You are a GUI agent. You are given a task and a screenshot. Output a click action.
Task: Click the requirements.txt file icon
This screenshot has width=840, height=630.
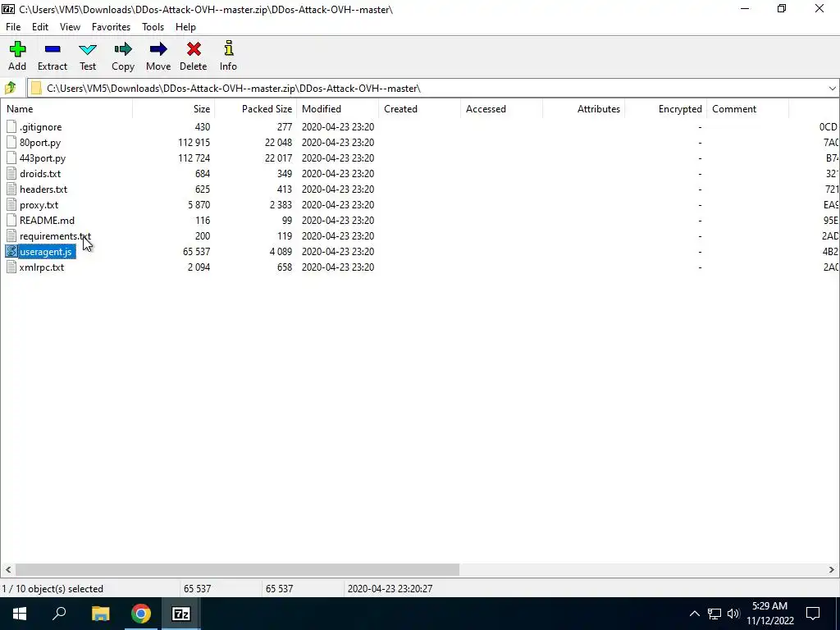click(11, 235)
